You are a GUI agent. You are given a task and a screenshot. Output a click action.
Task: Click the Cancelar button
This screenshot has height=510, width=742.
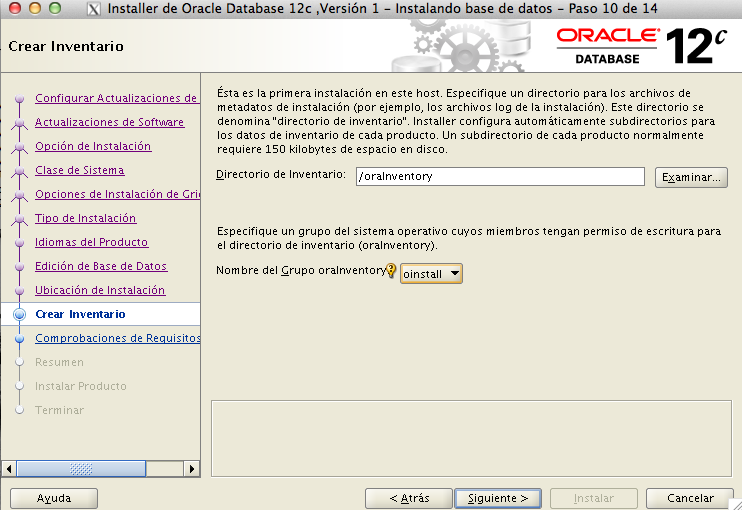pos(690,498)
